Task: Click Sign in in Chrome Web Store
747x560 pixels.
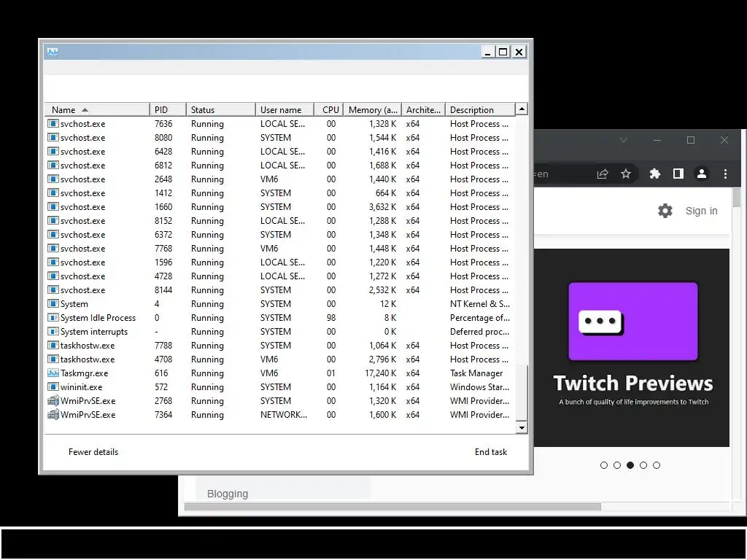Action: click(x=701, y=211)
